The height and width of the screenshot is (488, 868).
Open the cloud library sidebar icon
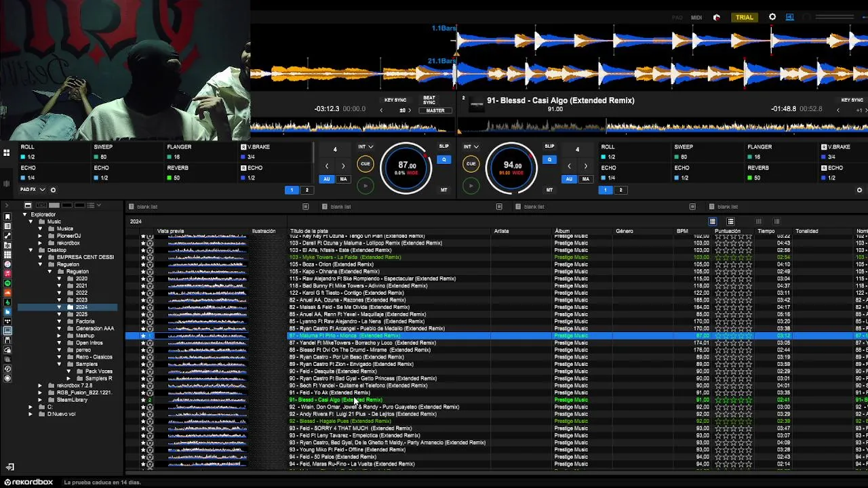[x=7, y=350]
